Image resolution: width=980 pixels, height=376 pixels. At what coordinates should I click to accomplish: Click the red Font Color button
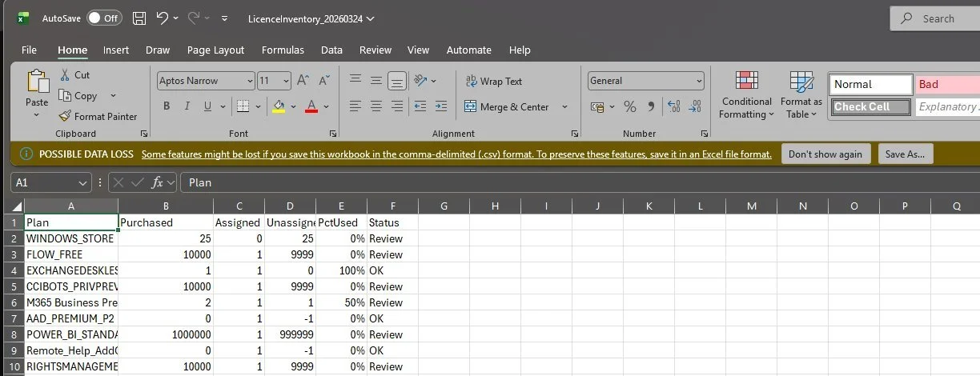311,106
